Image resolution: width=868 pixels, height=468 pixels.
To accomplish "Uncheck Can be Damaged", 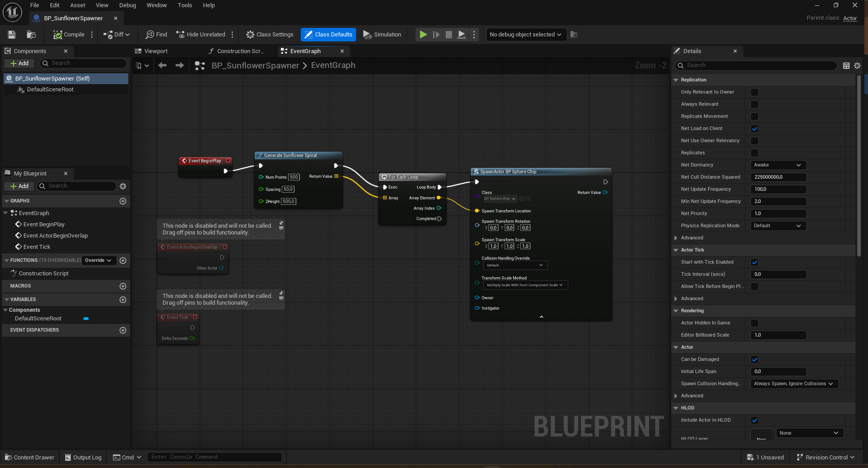I will (755, 360).
